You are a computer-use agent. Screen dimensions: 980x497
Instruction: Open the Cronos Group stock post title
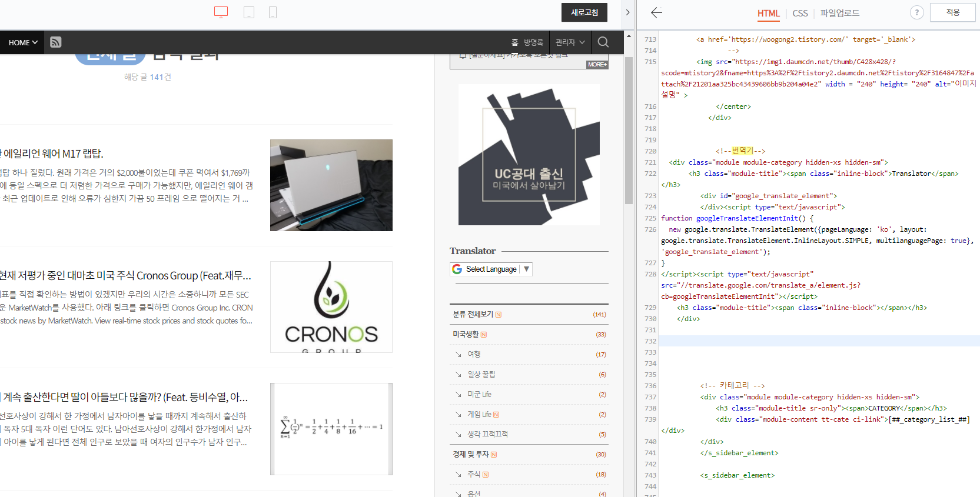pyautogui.click(x=126, y=275)
